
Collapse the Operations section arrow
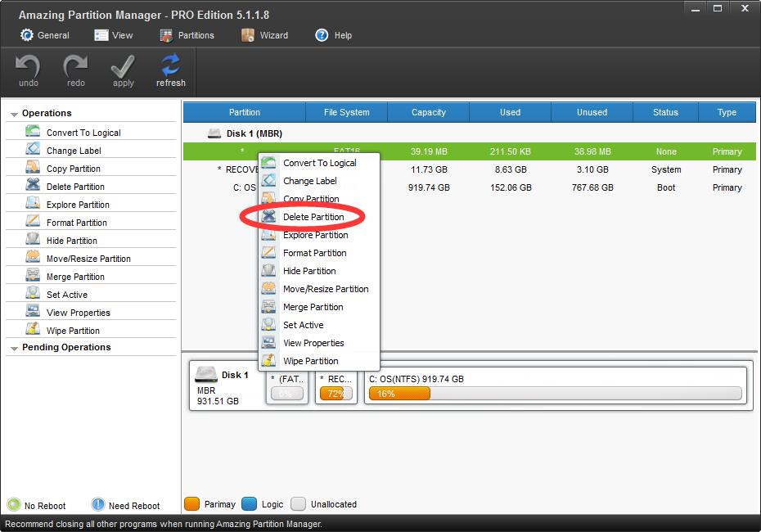[14, 114]
